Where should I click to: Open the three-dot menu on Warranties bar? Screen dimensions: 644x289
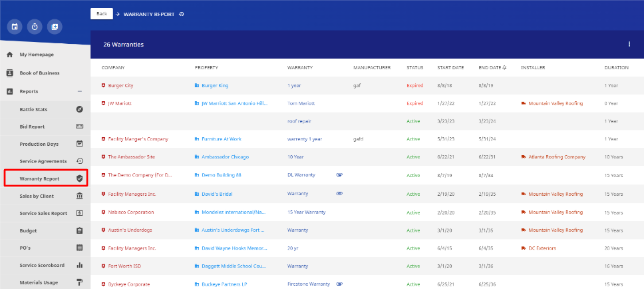[x=629, y=45]
